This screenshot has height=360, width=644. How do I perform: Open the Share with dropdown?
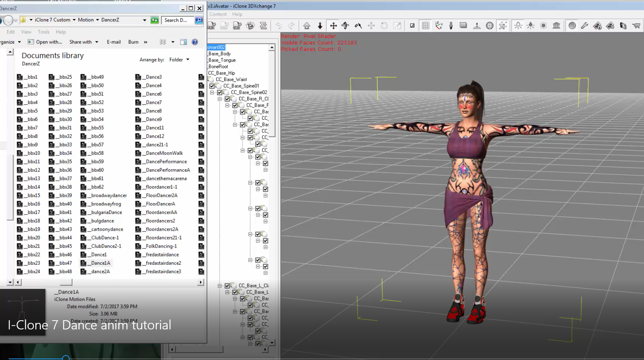[84, 42]
